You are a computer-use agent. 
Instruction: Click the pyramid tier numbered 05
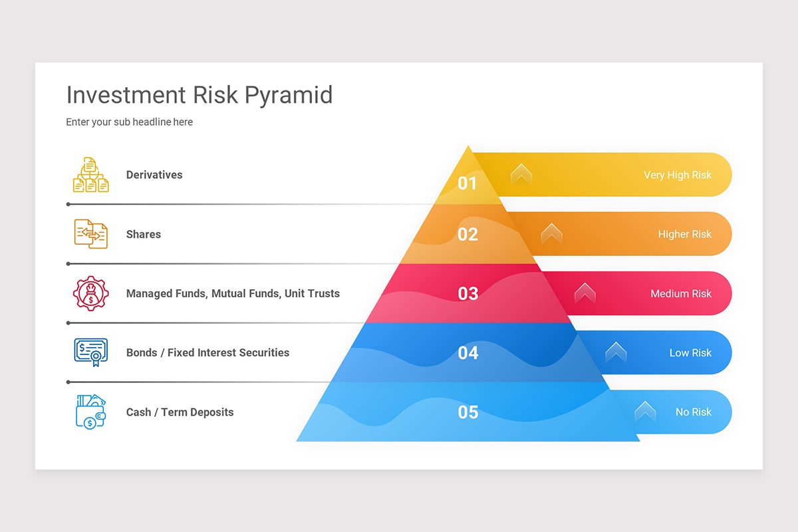[x=467, y=412]
